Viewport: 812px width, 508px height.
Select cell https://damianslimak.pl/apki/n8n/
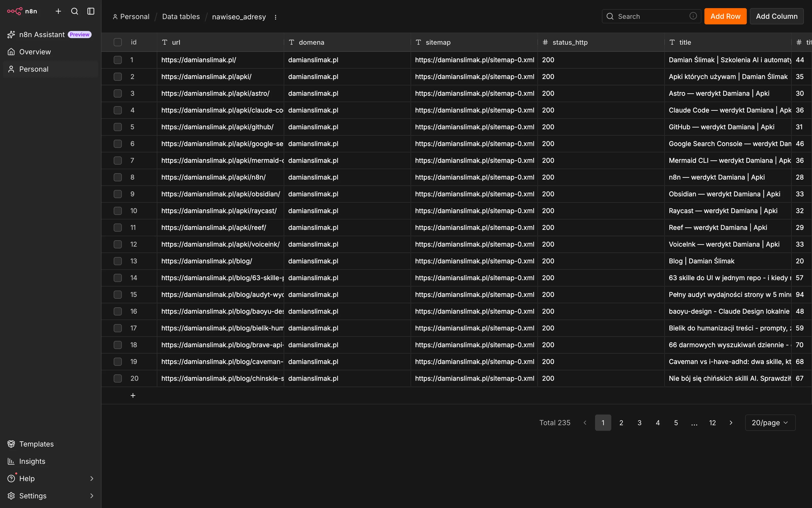(x=220, y=177)
